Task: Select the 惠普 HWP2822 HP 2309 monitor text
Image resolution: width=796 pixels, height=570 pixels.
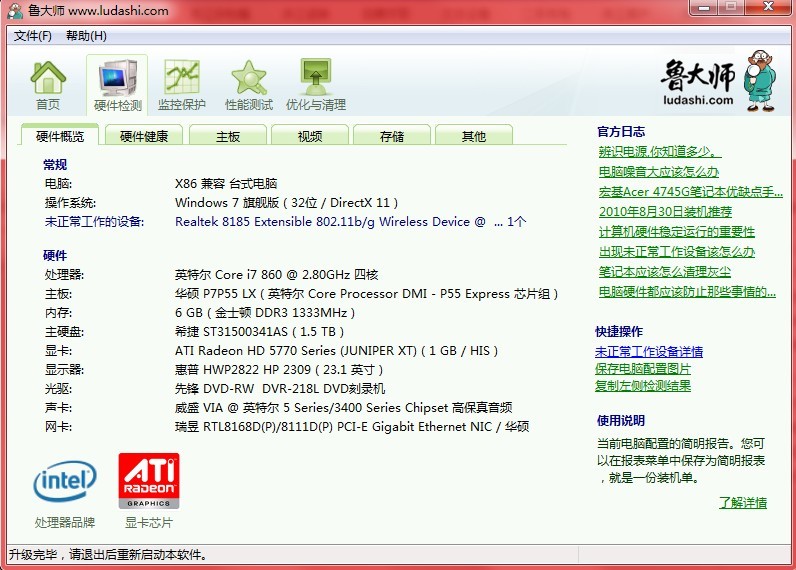Action: click(279, 370)
